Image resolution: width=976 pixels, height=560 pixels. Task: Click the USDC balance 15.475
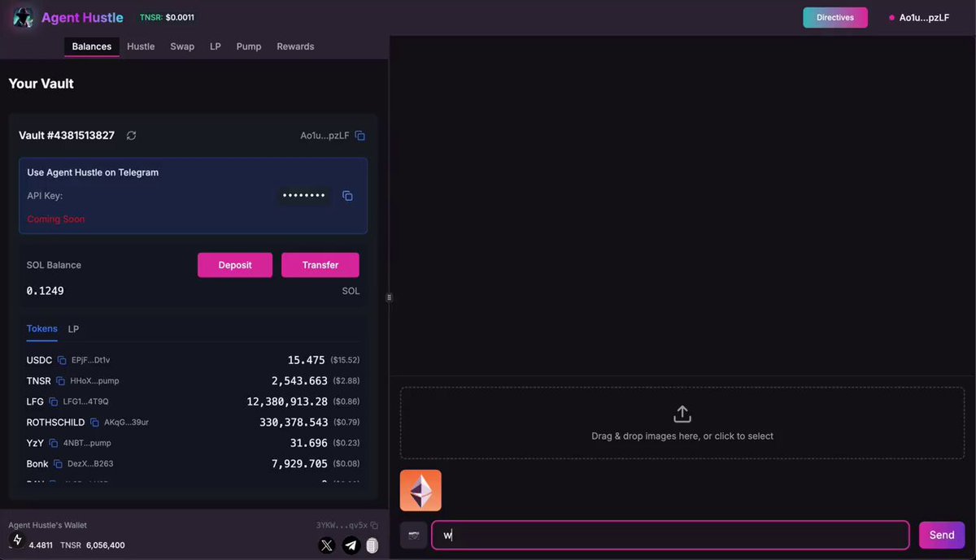click(306, 360)
